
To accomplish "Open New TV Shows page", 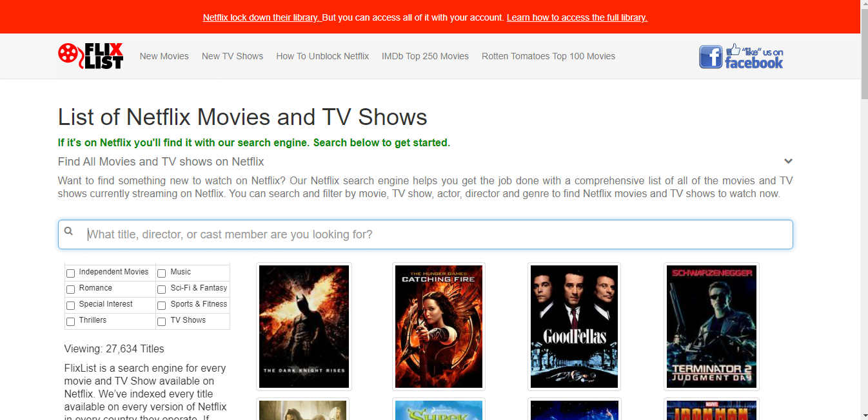I will (233, 56).
